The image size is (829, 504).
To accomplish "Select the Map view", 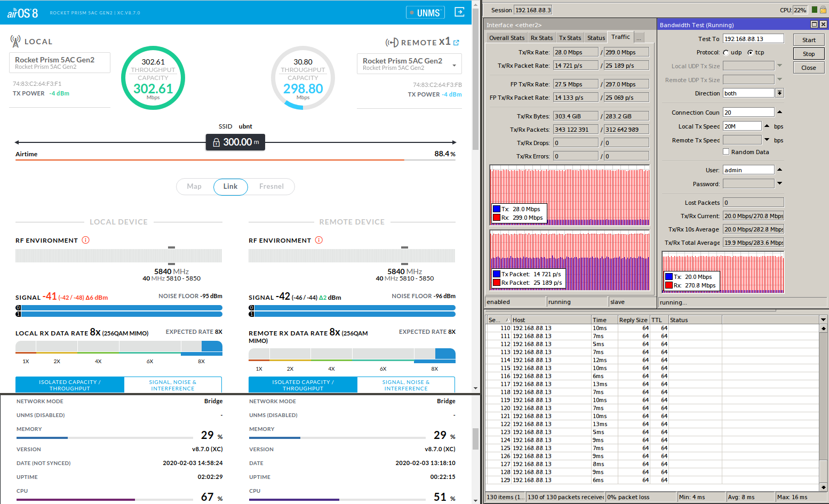I will pyautogui.click(x=194, y=187).
